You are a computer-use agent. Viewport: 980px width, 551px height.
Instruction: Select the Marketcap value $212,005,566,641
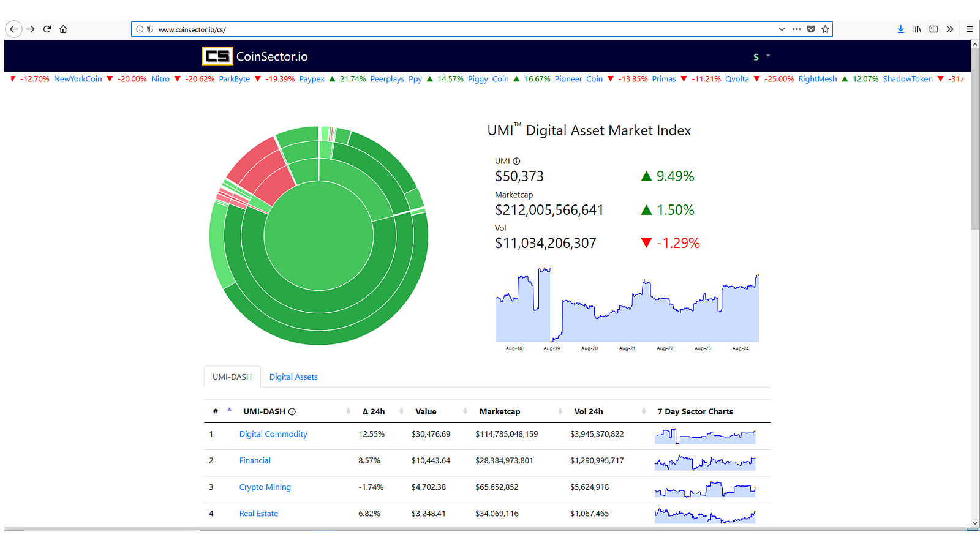click(549, 210)
